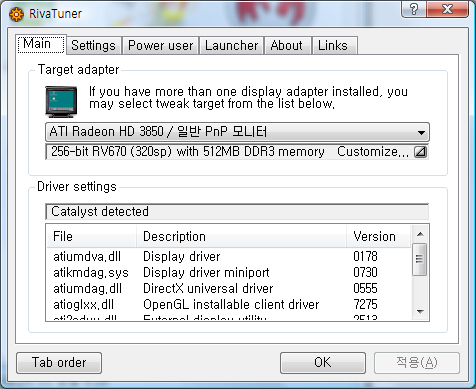Click the 적용(A) apply button

click(x=417, y=363)
